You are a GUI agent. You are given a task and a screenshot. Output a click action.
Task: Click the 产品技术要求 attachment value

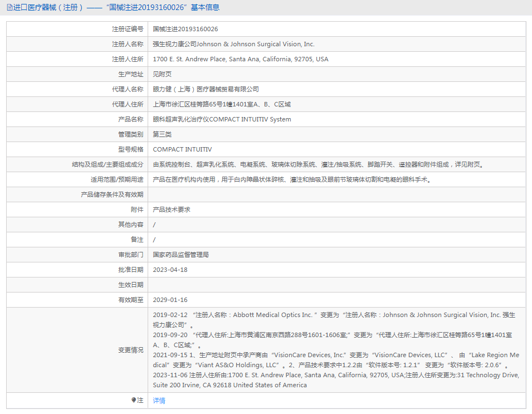pyautogui.click(x=172, y=210)
